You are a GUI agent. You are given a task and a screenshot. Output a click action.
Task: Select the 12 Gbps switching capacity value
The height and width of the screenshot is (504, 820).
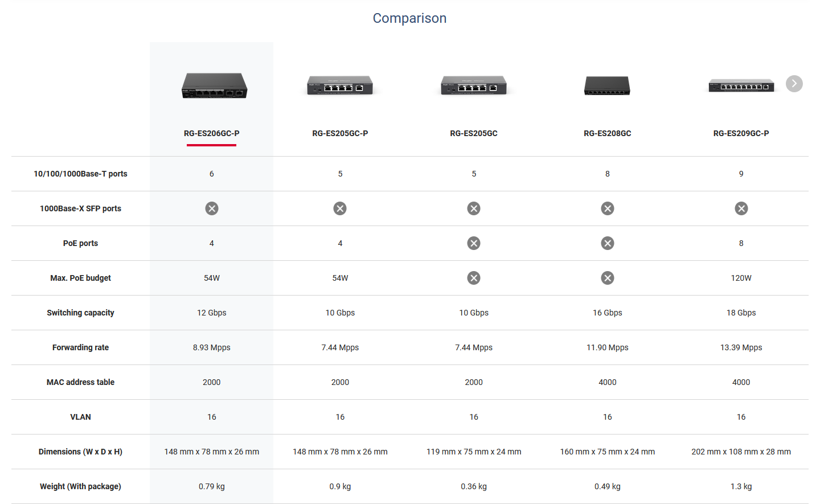coord(211,313)
